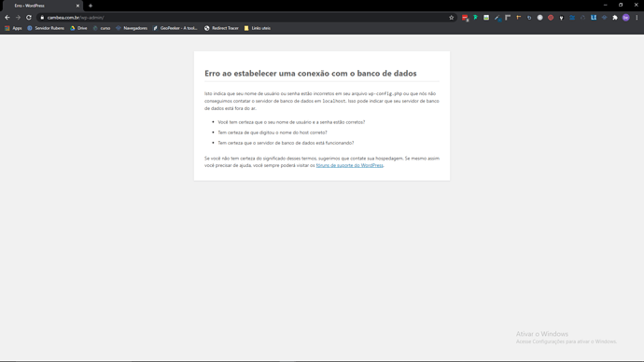
Task: Click bullet about nome de usuário e senha
Action: pos(291,122)
